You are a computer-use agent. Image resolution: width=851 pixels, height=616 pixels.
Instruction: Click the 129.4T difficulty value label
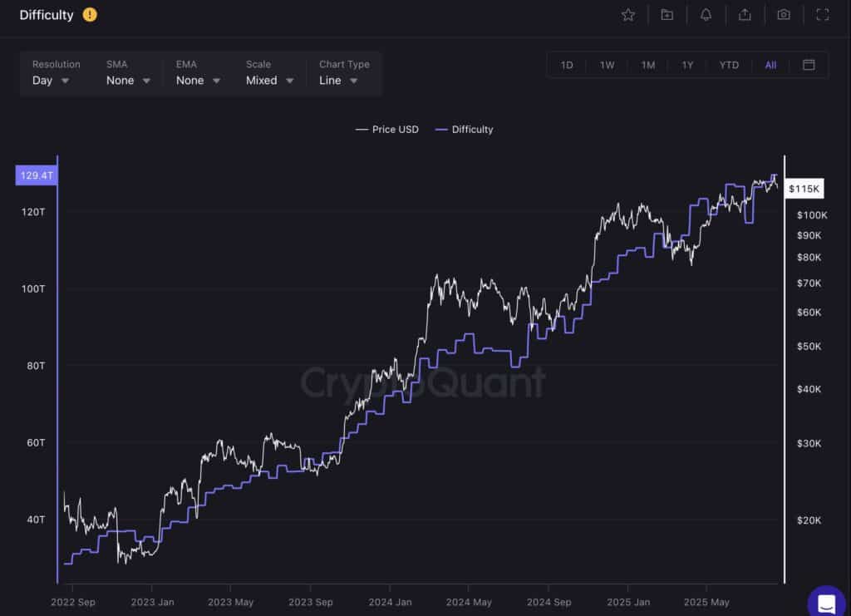click(37, 175)
